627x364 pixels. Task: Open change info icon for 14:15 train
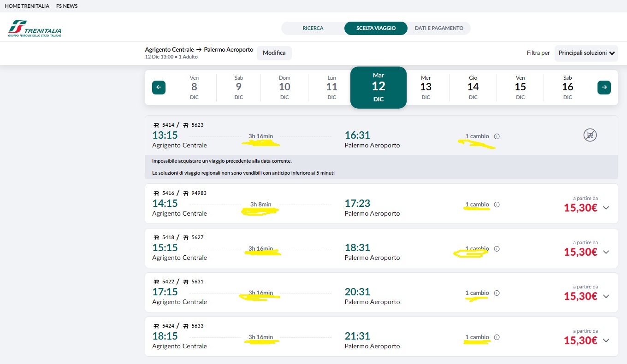[497, 205]
